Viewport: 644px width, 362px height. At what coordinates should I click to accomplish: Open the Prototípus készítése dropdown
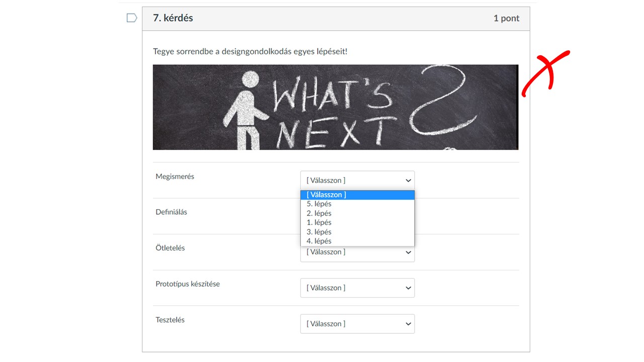point(357,288)
